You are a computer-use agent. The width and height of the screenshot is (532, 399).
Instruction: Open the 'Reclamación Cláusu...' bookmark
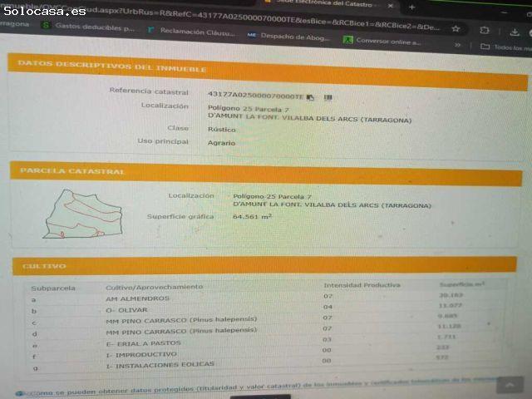coord(193,30)
